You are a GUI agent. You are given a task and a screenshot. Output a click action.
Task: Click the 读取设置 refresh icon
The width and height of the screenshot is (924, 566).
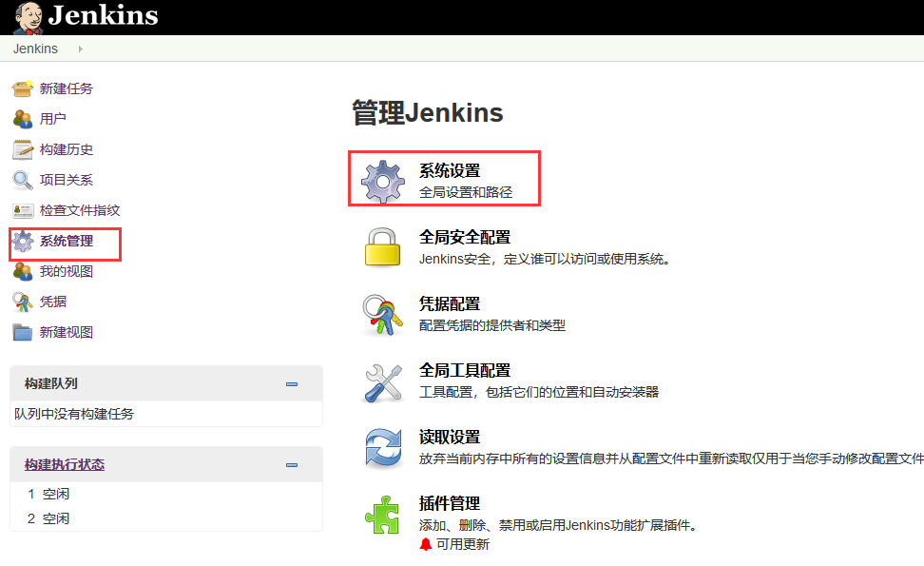click(383, 449)
